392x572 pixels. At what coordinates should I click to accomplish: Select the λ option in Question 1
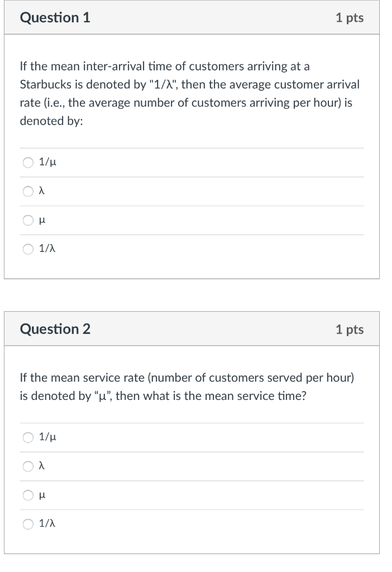(x=27, y=191)
